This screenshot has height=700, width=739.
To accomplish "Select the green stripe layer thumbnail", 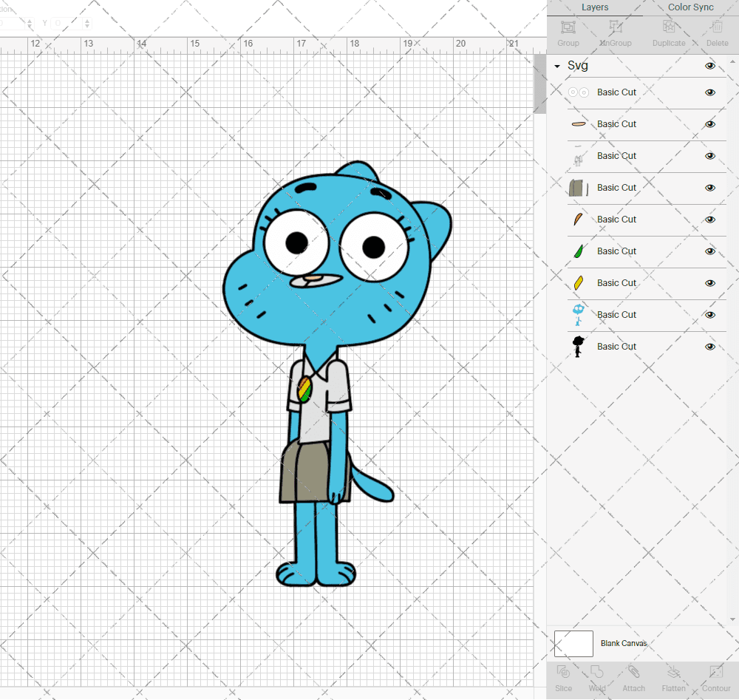I will [x=579, y=251].
